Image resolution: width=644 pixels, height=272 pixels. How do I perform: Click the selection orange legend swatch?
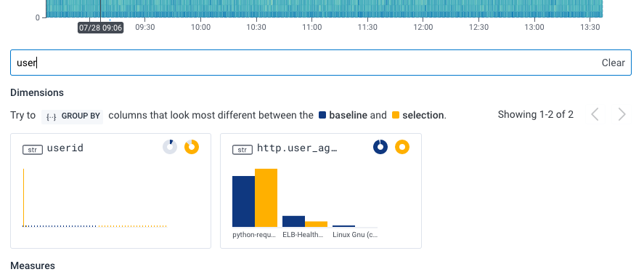point(396,115)
